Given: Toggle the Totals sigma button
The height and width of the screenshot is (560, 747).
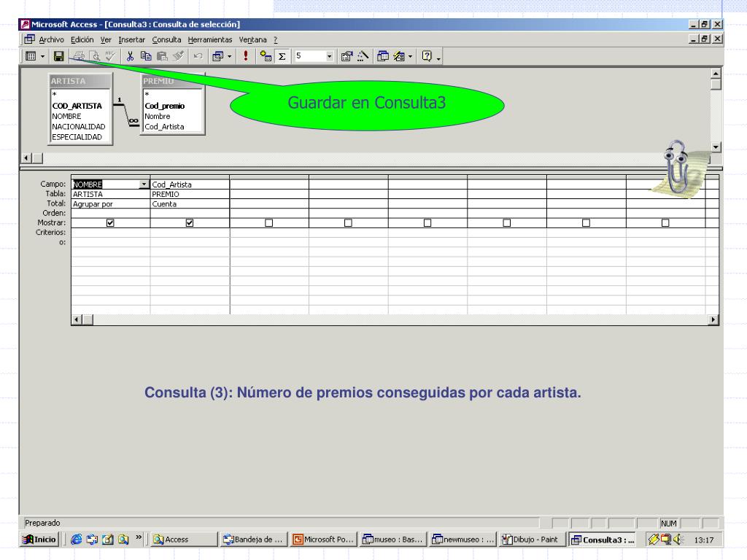Looking at the screenshot, I should click(282, 56).
